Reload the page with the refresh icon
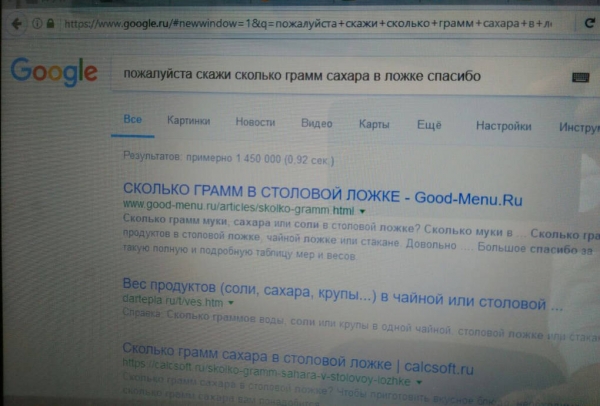600x406 pixels. point(589,23)
